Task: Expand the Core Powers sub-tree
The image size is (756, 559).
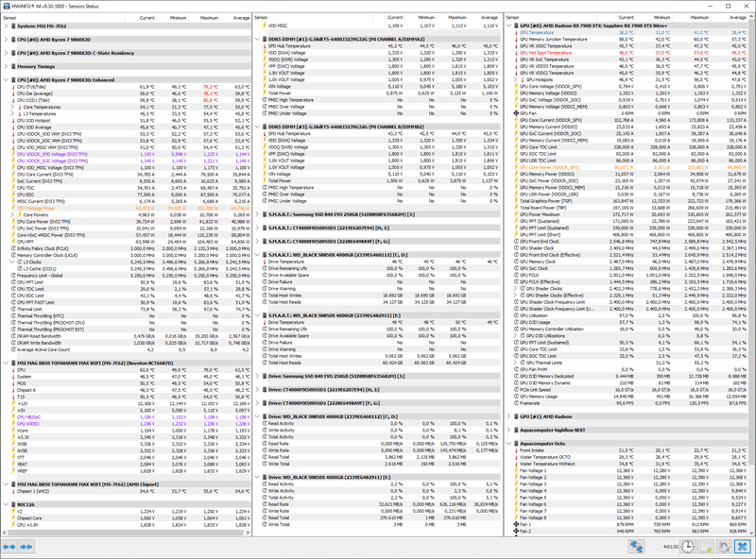Action: coord(13,215)
